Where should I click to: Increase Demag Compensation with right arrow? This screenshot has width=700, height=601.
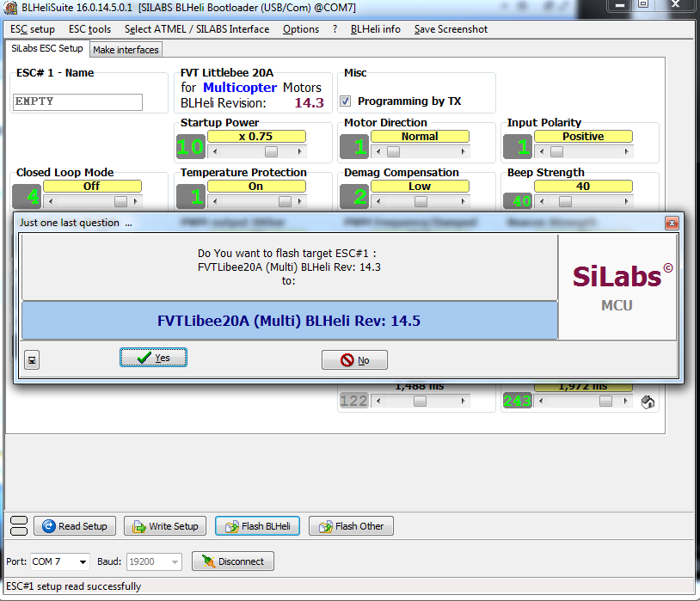pos(463,201)
